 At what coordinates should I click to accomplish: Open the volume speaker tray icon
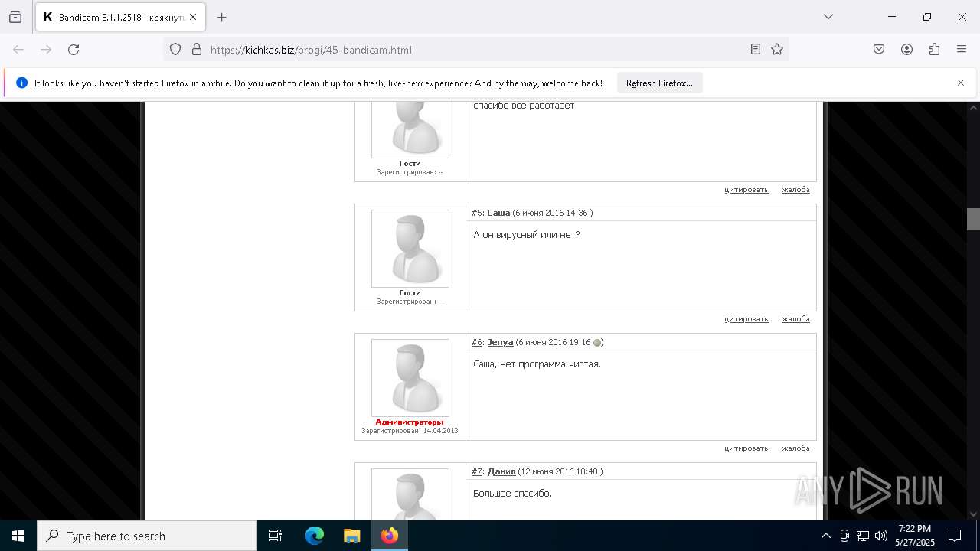[881, 536]
